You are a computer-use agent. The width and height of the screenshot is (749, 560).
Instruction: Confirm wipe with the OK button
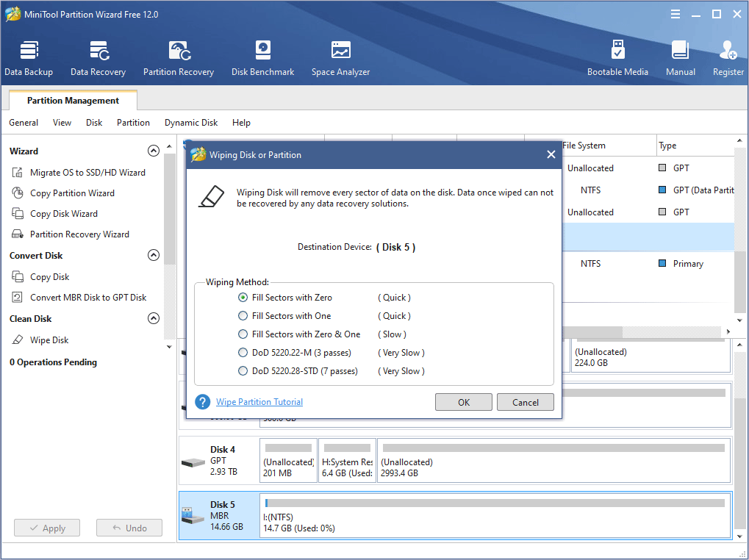click(463, 402)
